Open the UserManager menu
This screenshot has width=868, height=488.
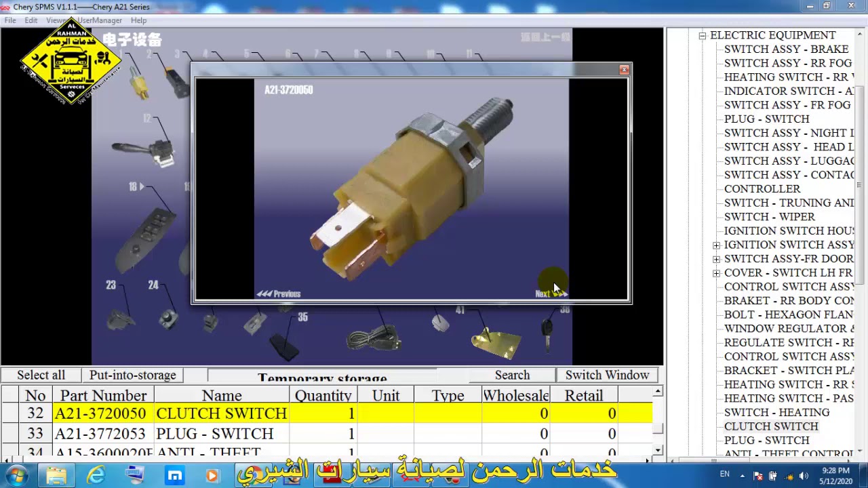click(x=100, y=20)
